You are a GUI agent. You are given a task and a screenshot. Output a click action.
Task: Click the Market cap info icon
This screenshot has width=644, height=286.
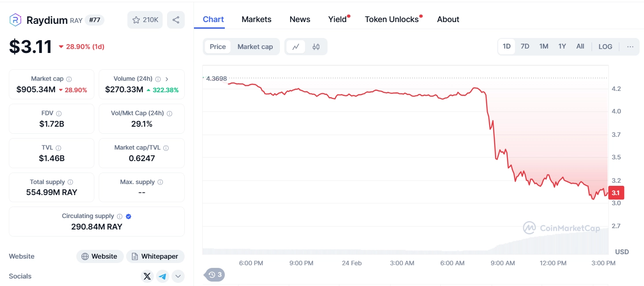[x=69, y=79]
